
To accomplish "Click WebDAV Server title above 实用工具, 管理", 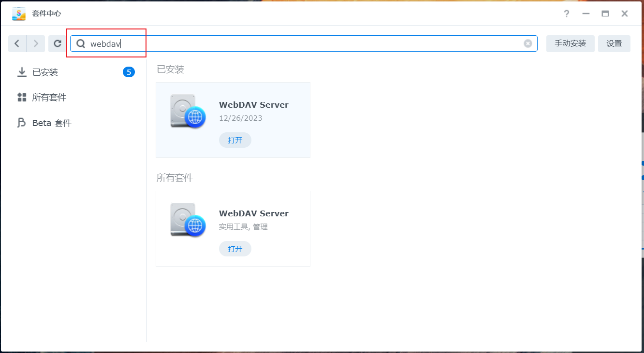I will click(x=254, y=213).
